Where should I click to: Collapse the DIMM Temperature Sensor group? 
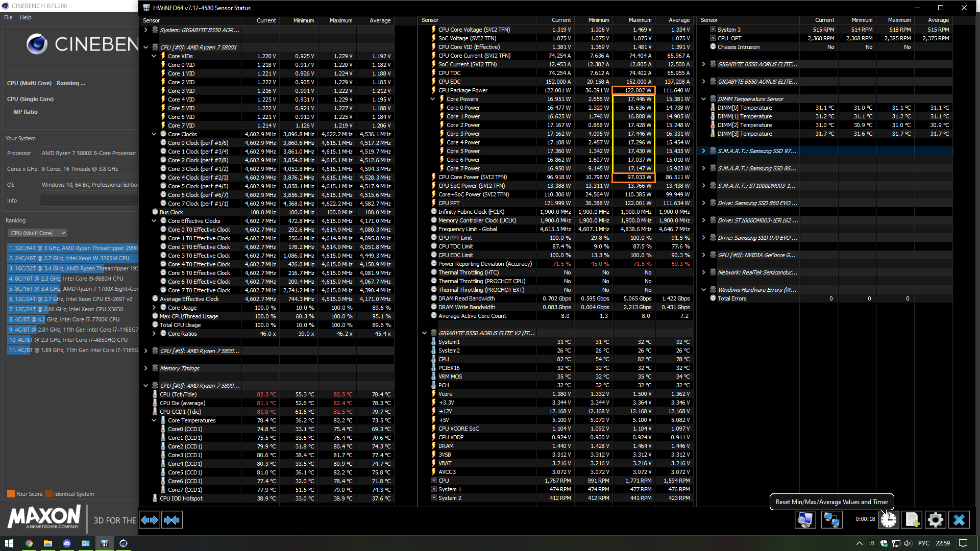point(704,99)
